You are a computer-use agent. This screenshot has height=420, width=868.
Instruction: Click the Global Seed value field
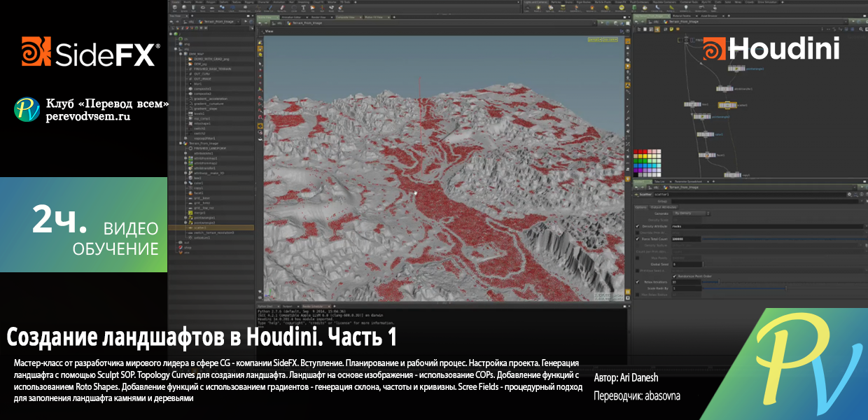point(687,265)
